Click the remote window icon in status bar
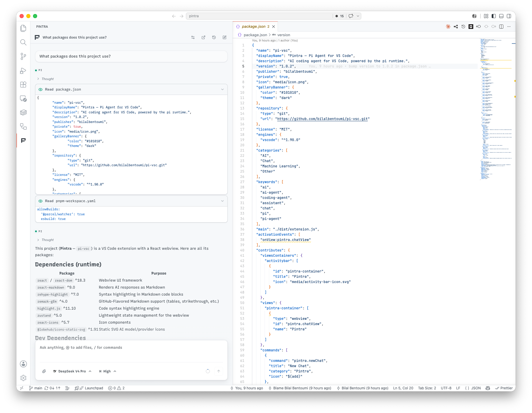The width and height of the screenshot is (532, 413). 21,388
